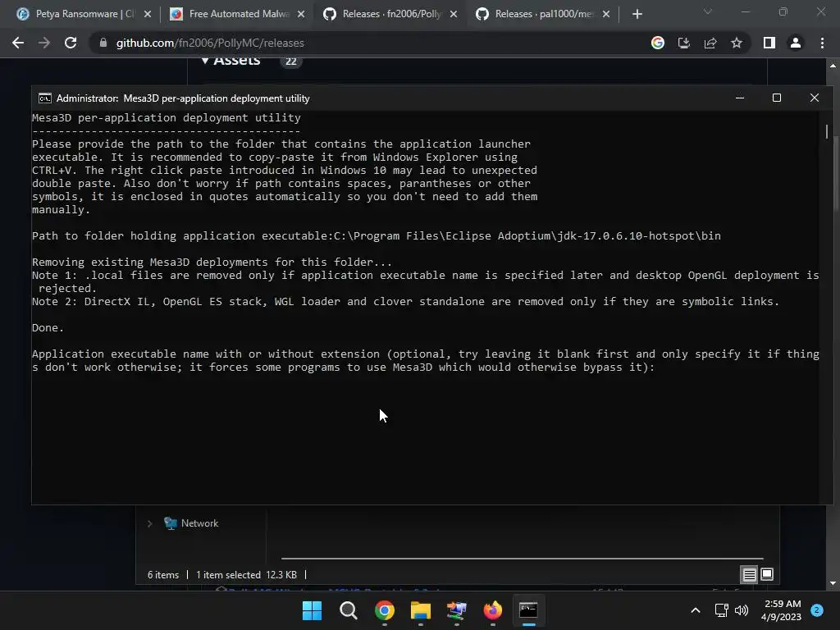Open the Windows Start menu
The image size is (840, 630).
point(313,610)
